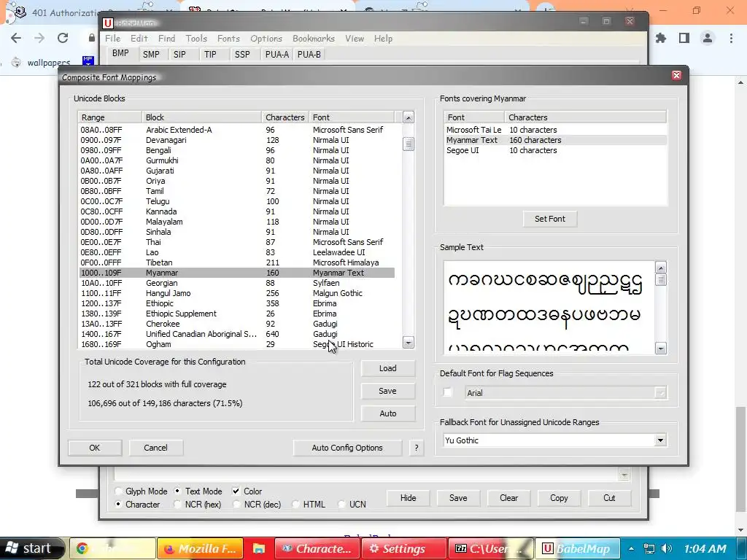747x560 pixels.
Task: Open the Arial flag font dropdown
Action: pyautogui.click(x=660, y=393)
